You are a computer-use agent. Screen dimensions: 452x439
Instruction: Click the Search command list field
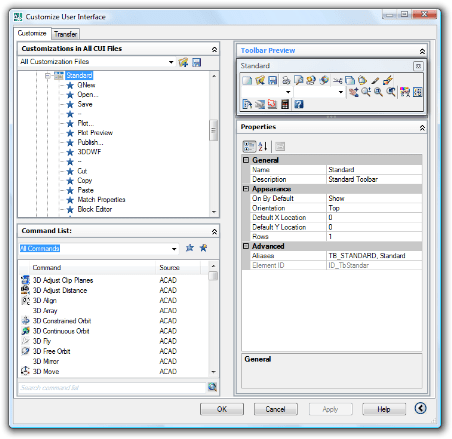112,387
